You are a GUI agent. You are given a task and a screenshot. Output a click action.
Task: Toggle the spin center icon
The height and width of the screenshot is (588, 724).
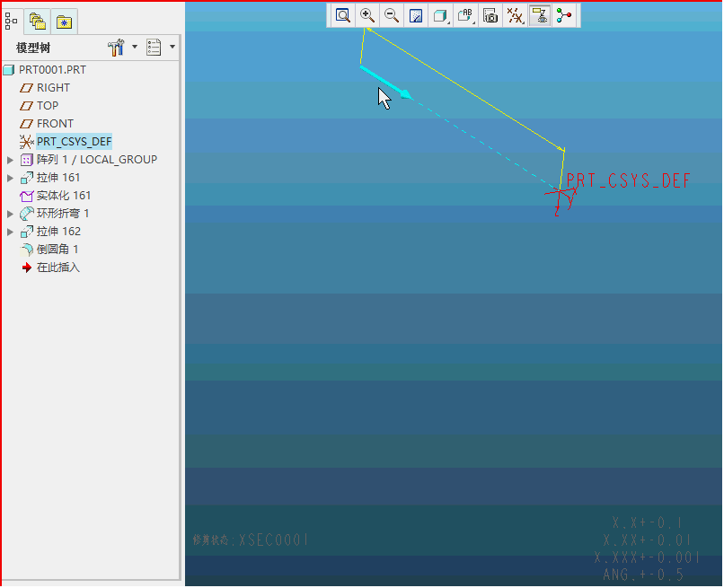[564, 15]
